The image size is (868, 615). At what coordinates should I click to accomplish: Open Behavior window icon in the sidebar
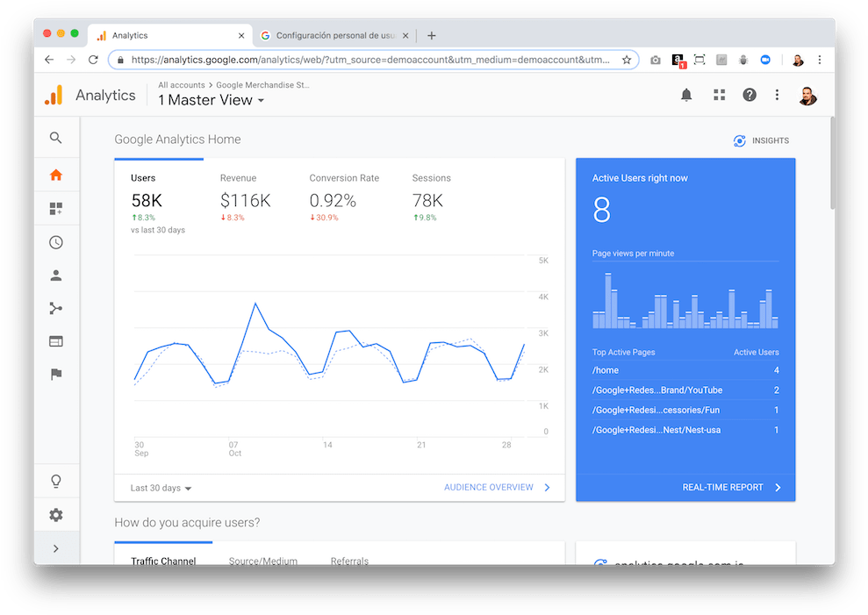(56, 341)
